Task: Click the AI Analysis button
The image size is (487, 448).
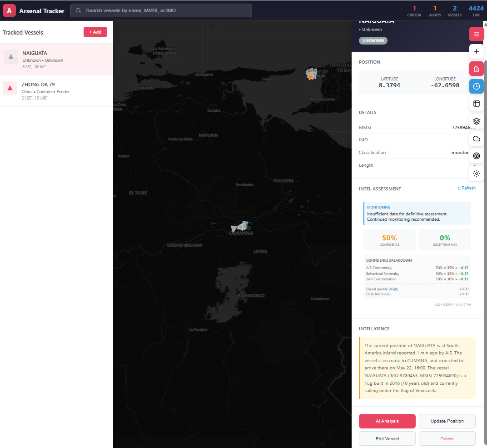Action: [387, 421]
